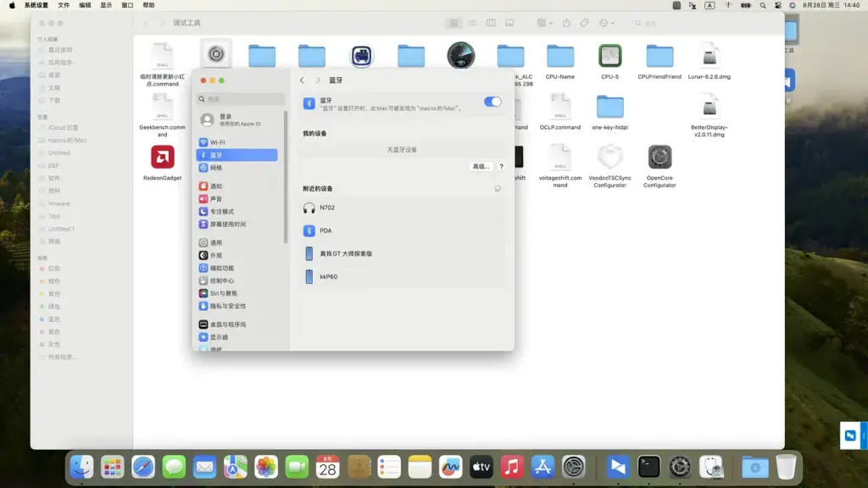Go back with the settings back chevron
Screen dimensions: 868x488
303,80
